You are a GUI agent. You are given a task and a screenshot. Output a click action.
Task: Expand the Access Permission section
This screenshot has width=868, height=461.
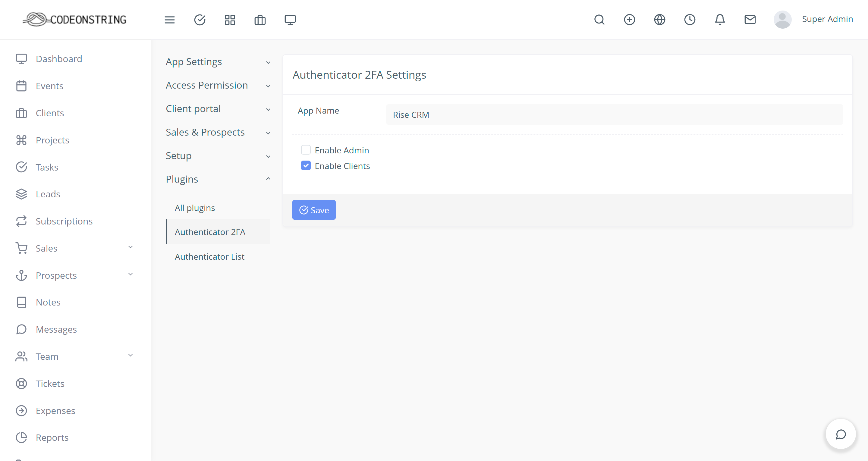[x=218, y=85]
